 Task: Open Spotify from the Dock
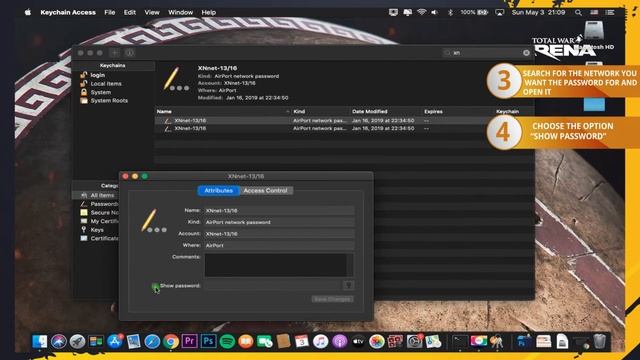(x=227, y=341)
